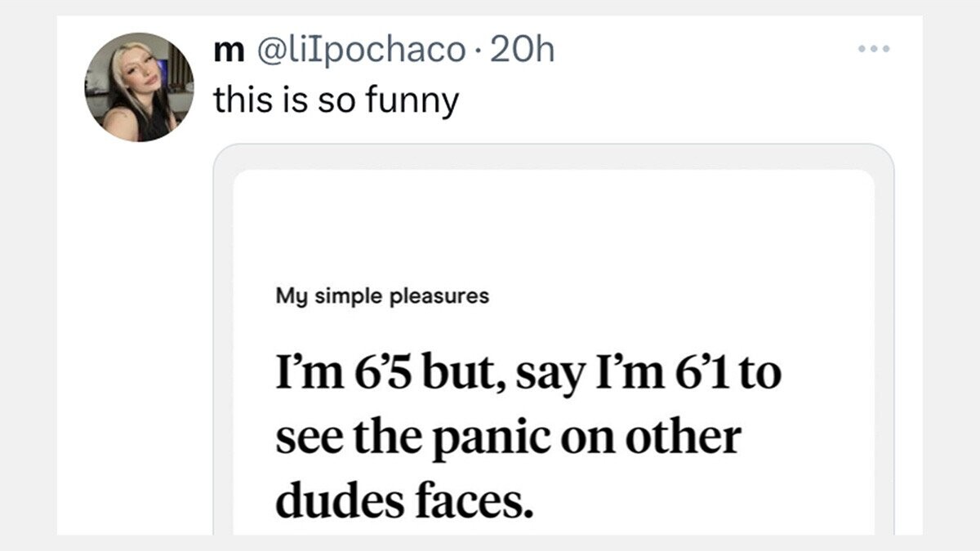Click the tweet text "this is so funny"

pyautogui.click(x=336, y=100)
